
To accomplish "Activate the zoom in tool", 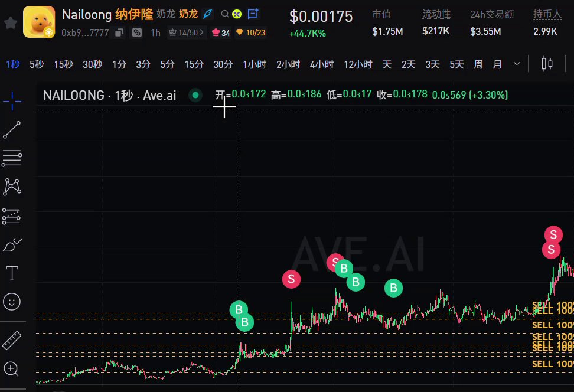I will pos(11,369).
